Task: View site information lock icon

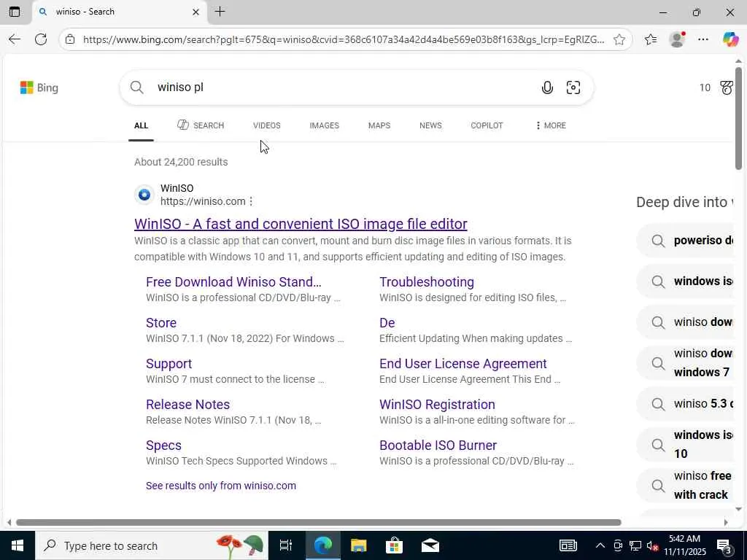Action: pos(70,39)
